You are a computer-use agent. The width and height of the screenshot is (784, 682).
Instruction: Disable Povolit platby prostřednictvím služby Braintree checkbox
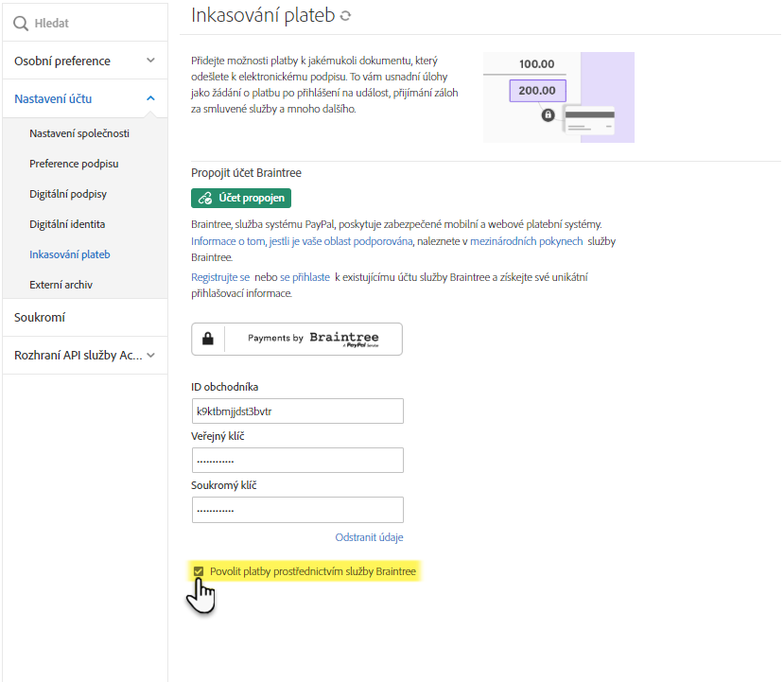coord(199,571)
